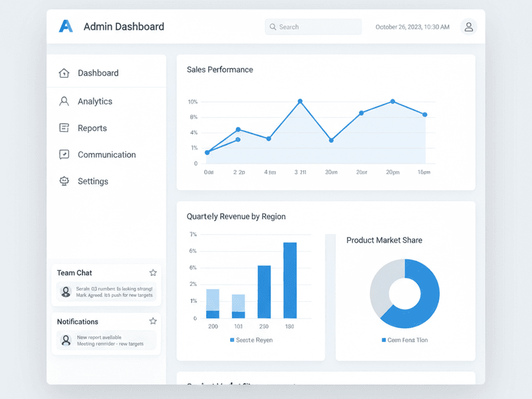Viewport: 532px width, 399px height.
Task: Click the blue A logo
Action: tap(66, 26)
